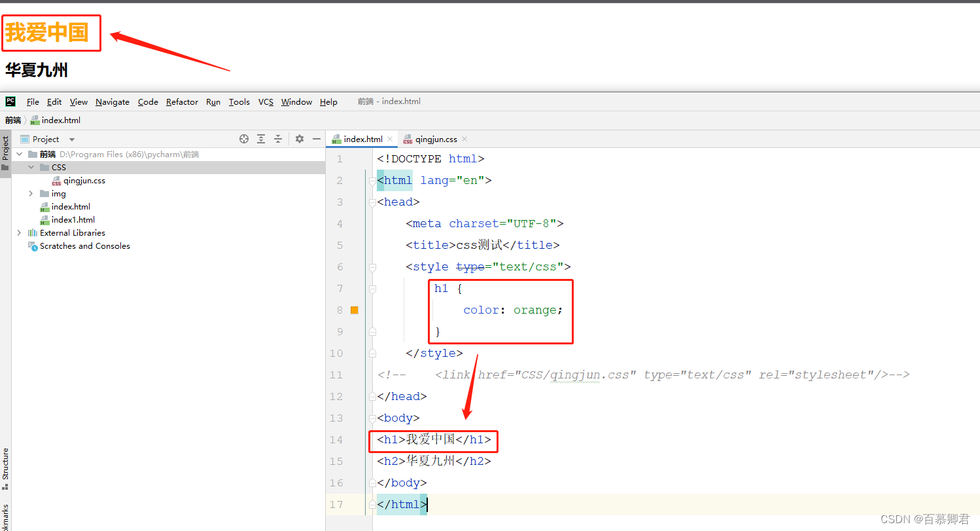Fold the h1 rule at line 7
The height and width of the screenshot is (531, 980).
tap(372, 289)
